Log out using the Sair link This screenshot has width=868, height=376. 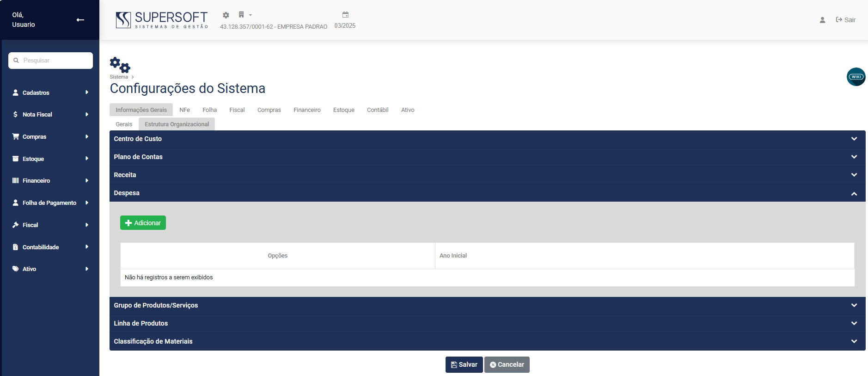(x=846, y=20)
